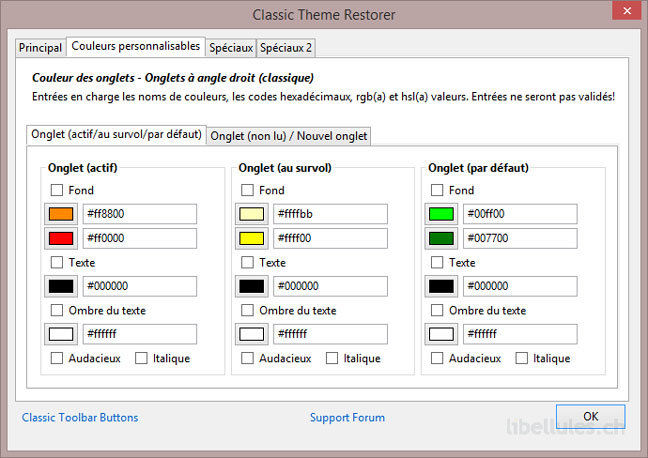Toggle Ombre du texte for Onglet (par défaut)
This screenshot has height=458, width=648.
click(x=437, y=310)
